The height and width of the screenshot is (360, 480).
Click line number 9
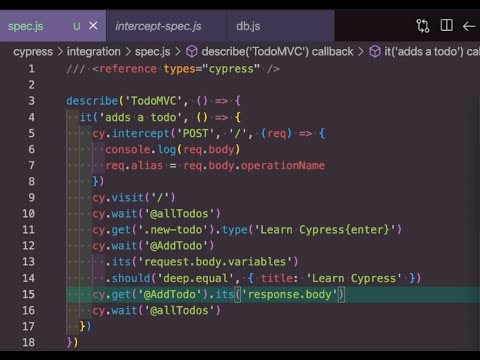pyautogui.click(x=31, y=197)
